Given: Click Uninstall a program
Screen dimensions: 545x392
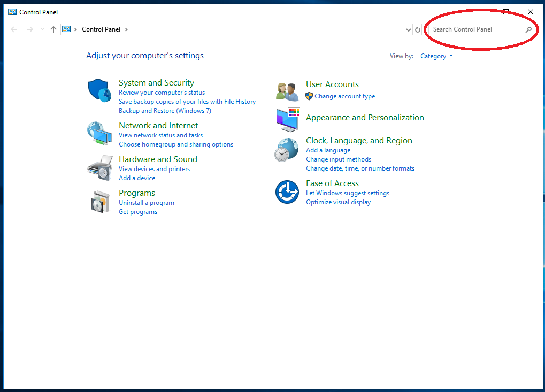Looking at the screenshot, I should [x=147, y=203].
